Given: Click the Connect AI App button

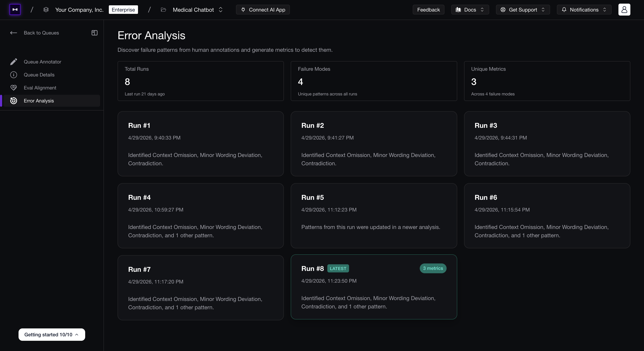Looking at the screenshot, I should 263,10.
